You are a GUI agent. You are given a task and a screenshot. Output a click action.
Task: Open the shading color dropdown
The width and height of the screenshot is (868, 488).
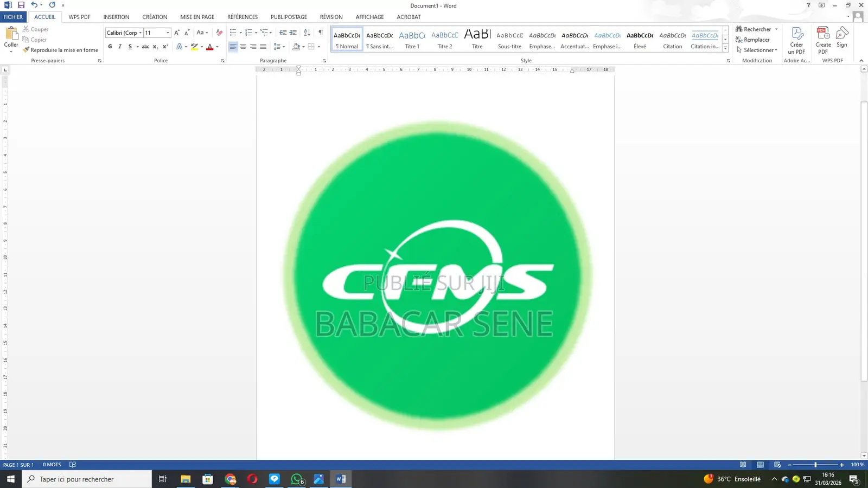303,47
